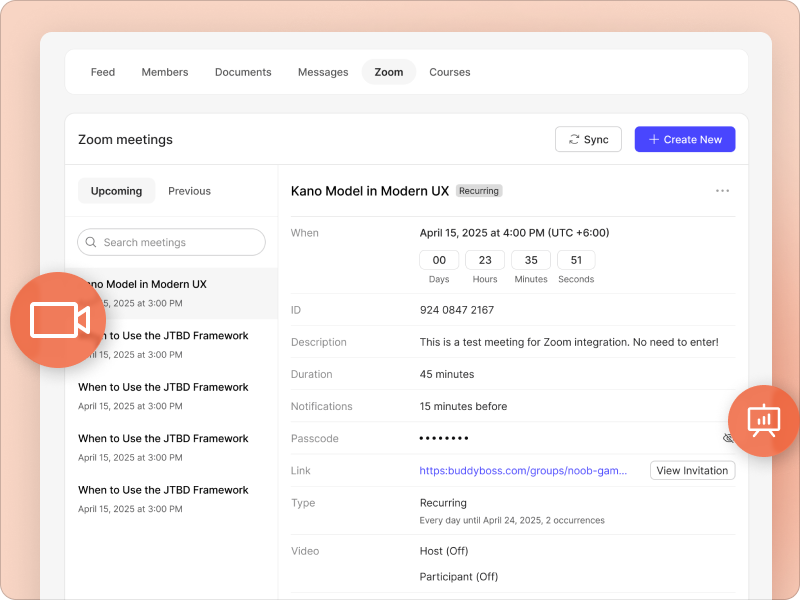Image resolution: width=800 pixels, height=600 pixels.
Task: Toggle passcode visibility eye icon
Action: (x=728, y=438)
